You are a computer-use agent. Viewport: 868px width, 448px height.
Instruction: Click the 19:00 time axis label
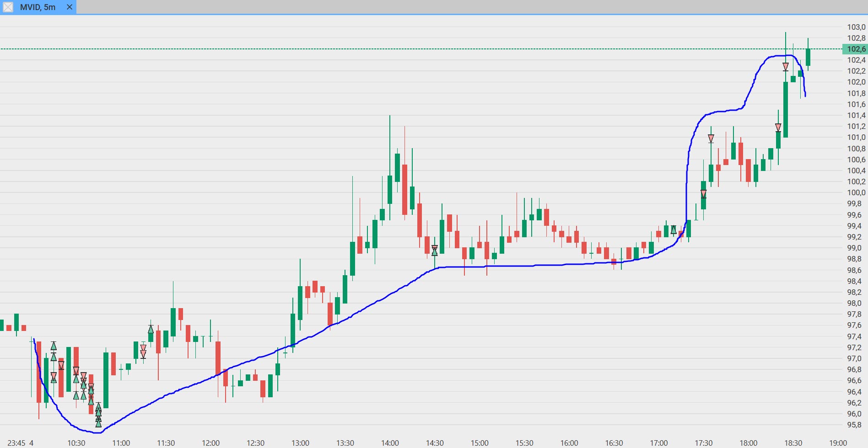(x=838, y=443)
